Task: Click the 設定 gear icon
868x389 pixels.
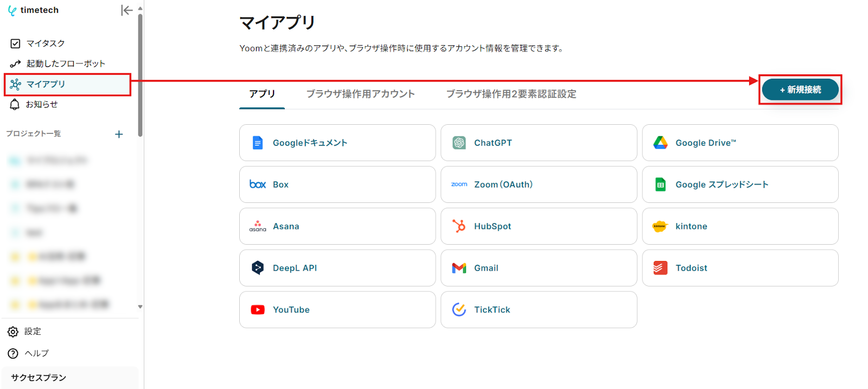Action: pos(13,331)
